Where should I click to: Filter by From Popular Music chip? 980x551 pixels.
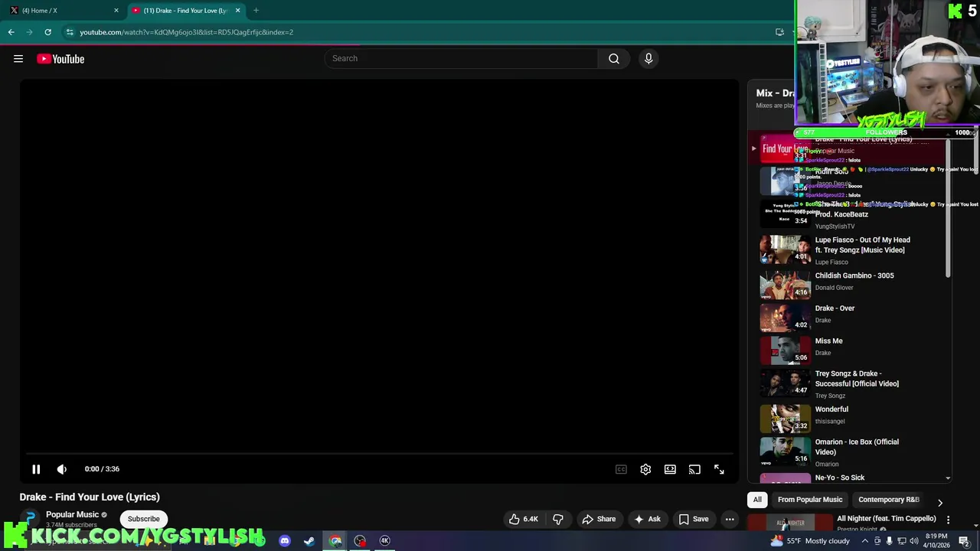tap(810, 500)
